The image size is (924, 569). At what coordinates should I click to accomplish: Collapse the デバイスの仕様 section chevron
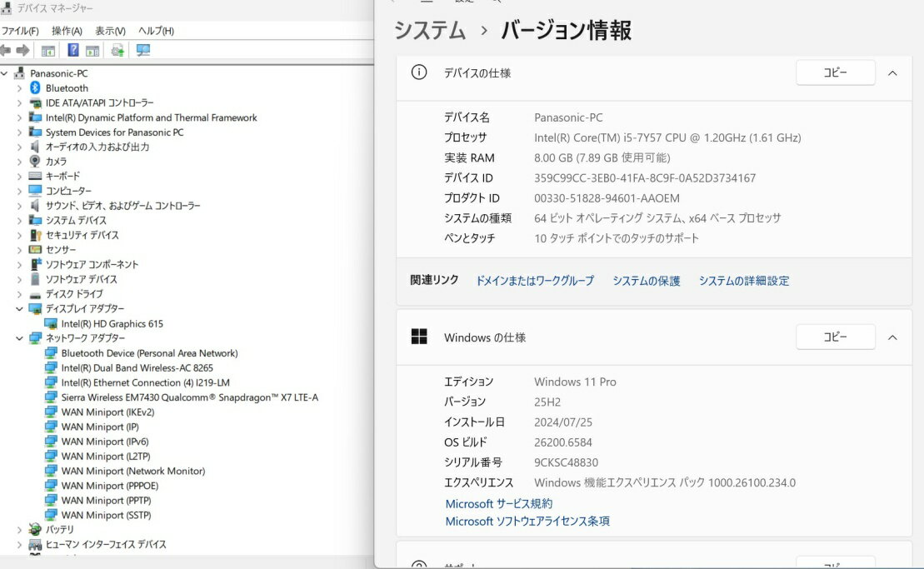coord(892,73)
